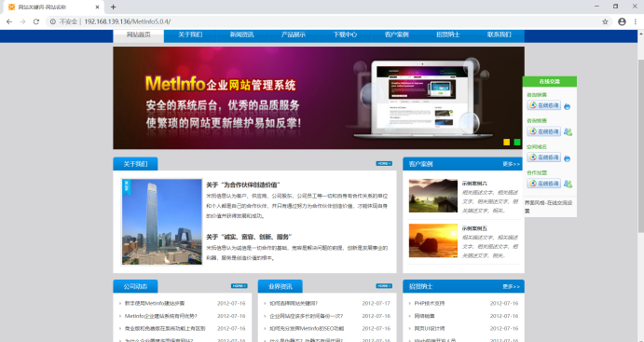Click 更多>> in the 招贤纳士 panel header
This screenshot has width=644, height=342.
click(512, 286)
